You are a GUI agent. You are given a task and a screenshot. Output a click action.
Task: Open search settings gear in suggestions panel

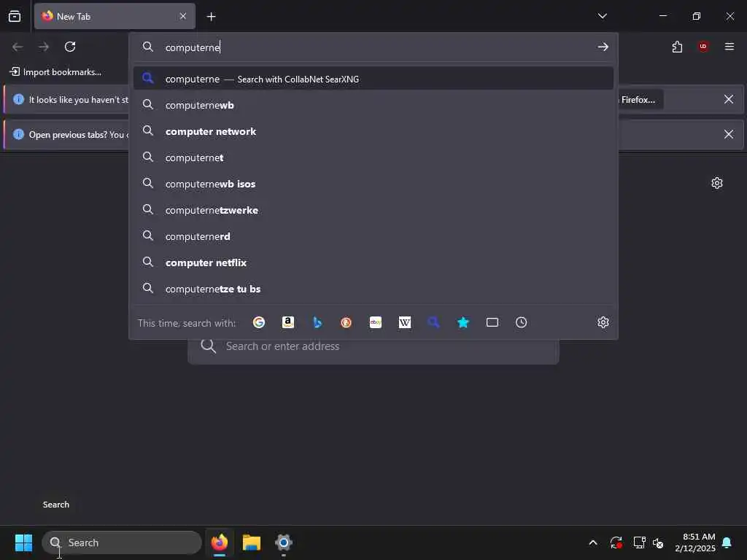tap(603, 322)
